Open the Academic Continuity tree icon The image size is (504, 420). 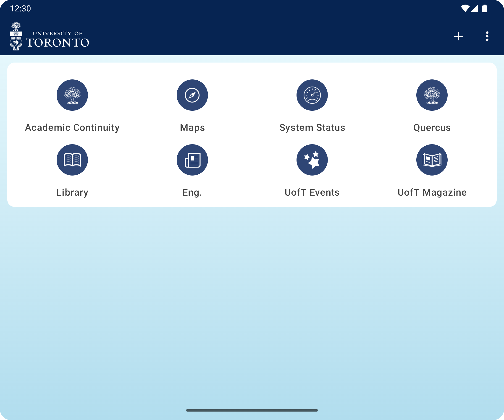click(x=72, y=95)
